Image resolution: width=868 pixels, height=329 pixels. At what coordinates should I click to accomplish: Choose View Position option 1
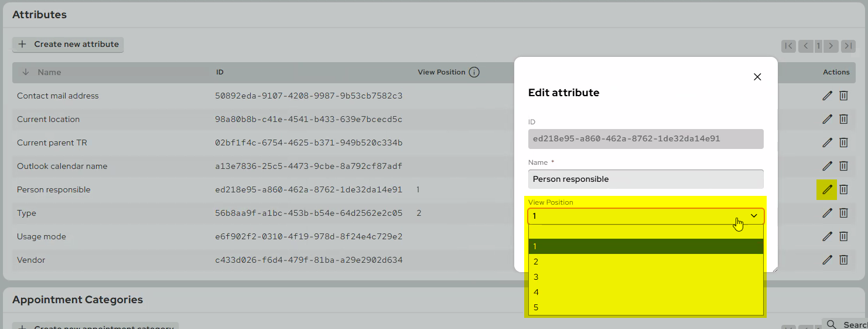point(646,246)
